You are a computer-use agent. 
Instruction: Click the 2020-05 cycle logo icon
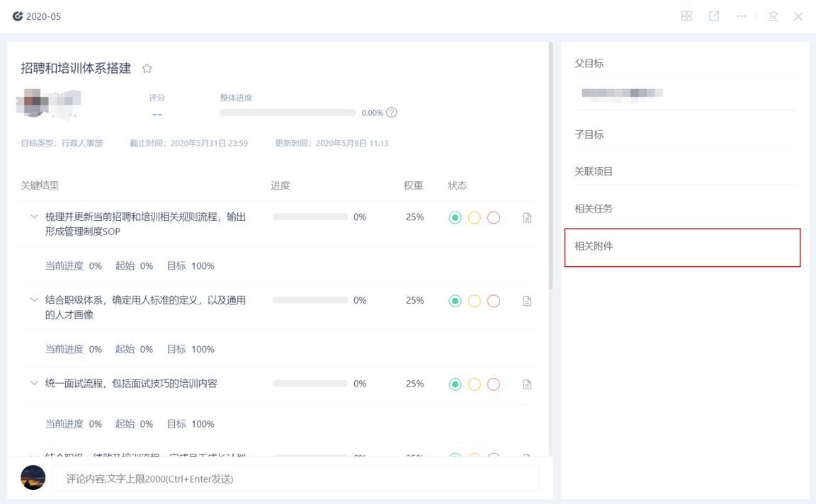[x=18, y=16]
